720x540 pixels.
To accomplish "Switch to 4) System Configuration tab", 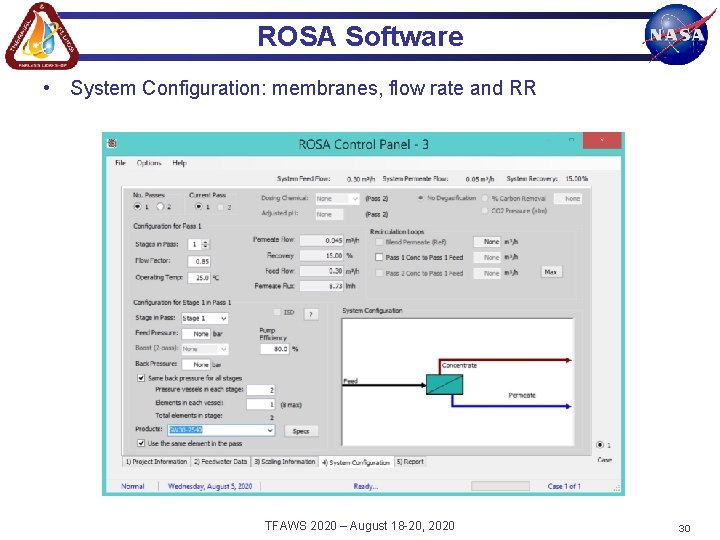I will pyautogui.click(x=356, y=462).
